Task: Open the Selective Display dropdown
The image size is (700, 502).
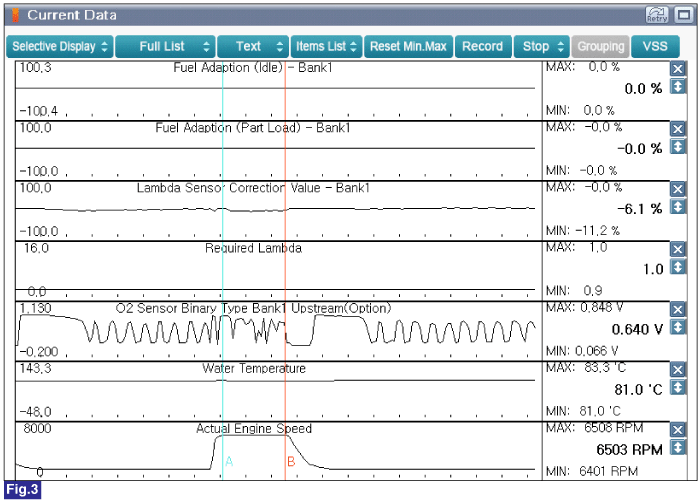Action: (60, 46)
